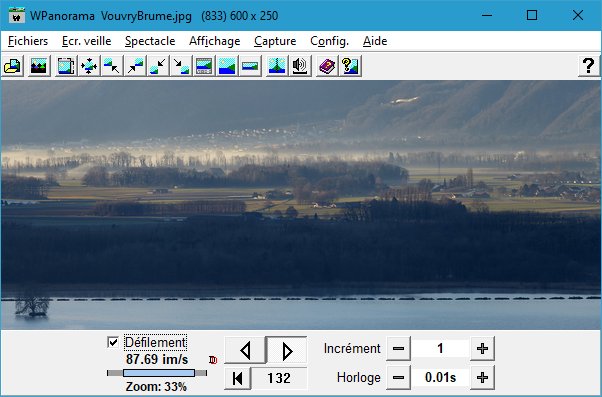This screenshot has width=602, height=397.
Task: Click the arrow-to-upper-right position icon
Action: [x=135, y=66]
